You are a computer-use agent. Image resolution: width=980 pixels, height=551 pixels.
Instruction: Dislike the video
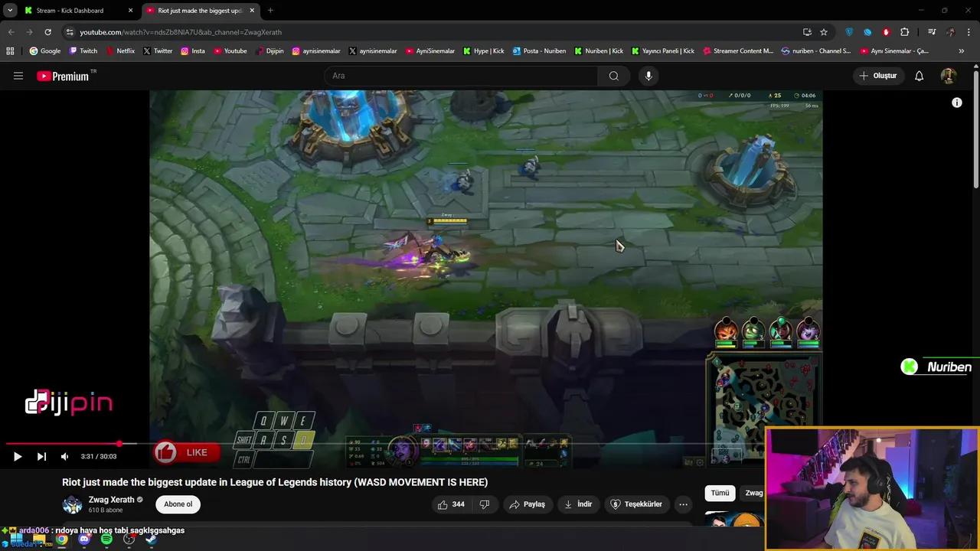484,504
